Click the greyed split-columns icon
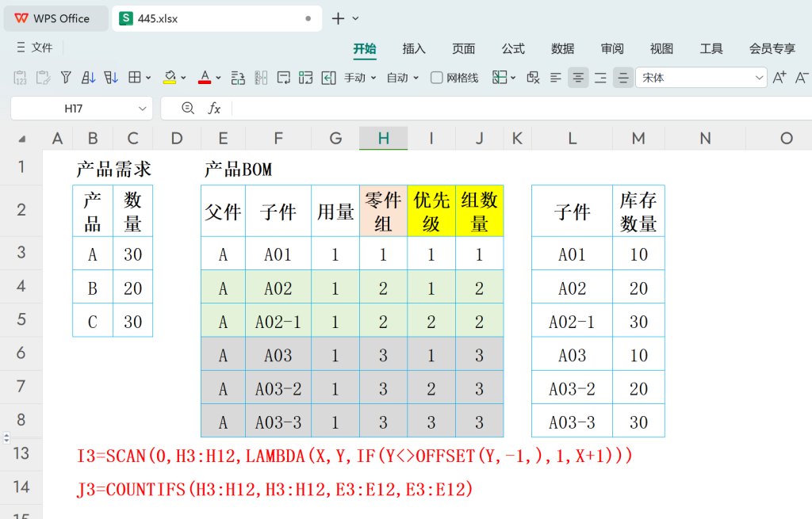Image resolution: width=812 pixels, height=519 pixels. point(261,78)
